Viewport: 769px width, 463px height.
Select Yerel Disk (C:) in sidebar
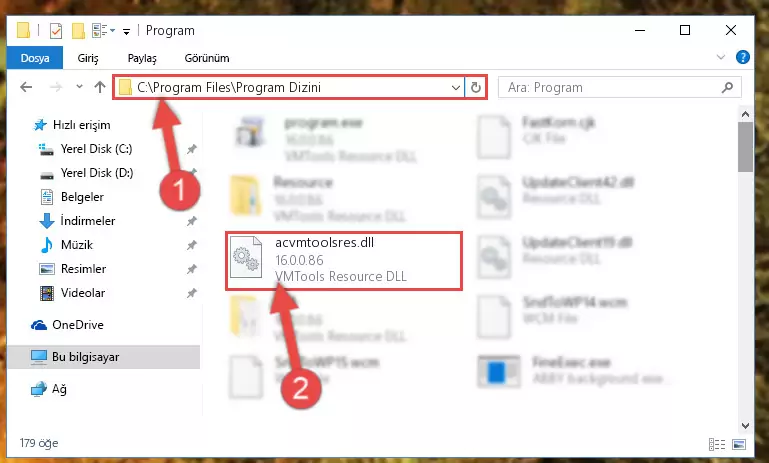(x=96, y=149)
